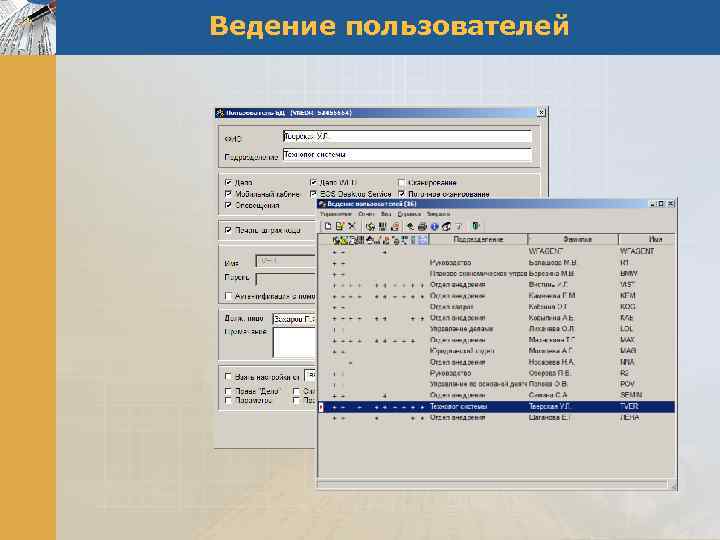
Task: Close the user properties dialog
Action: tap(541, 112)
